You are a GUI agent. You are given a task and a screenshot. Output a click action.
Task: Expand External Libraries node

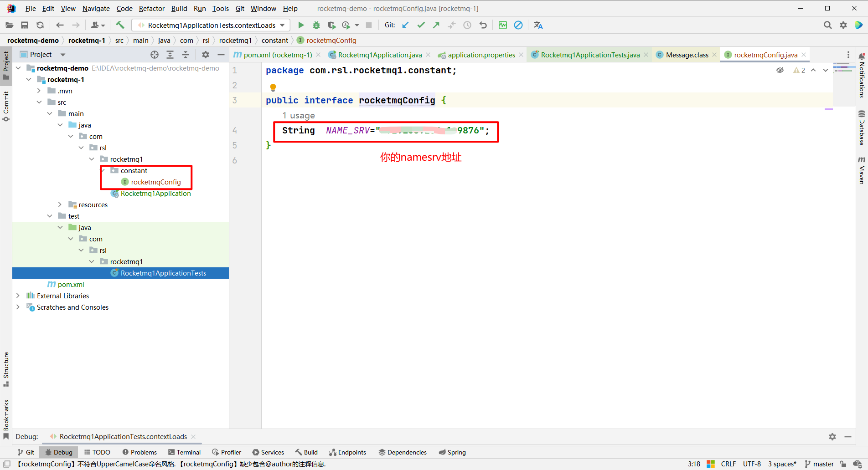coord(18,296)
